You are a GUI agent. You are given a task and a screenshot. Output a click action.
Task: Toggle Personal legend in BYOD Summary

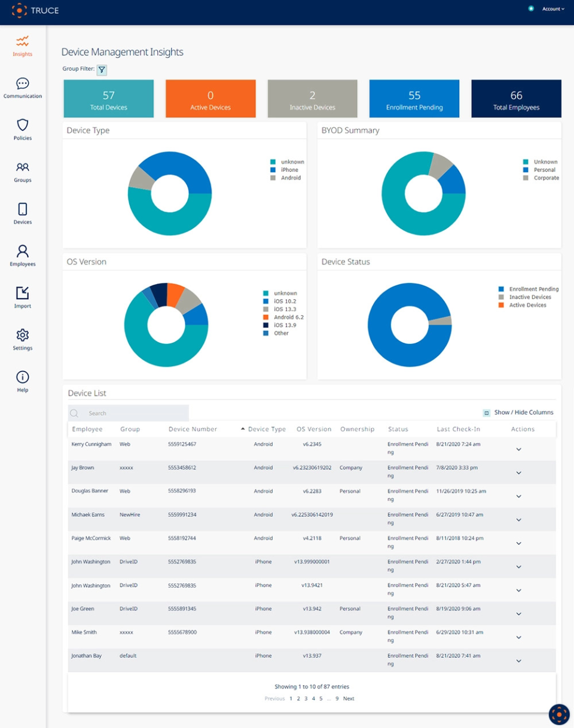click(x=544, y=170)
